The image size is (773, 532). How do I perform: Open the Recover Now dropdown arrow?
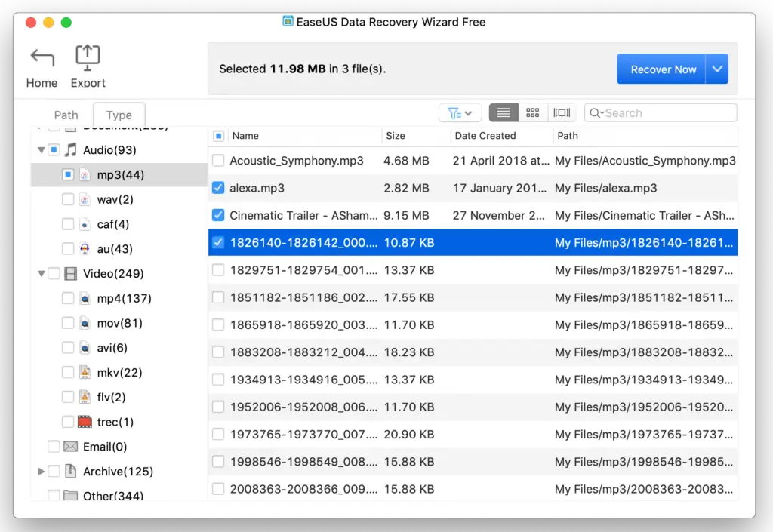click(x=717, y=69)
